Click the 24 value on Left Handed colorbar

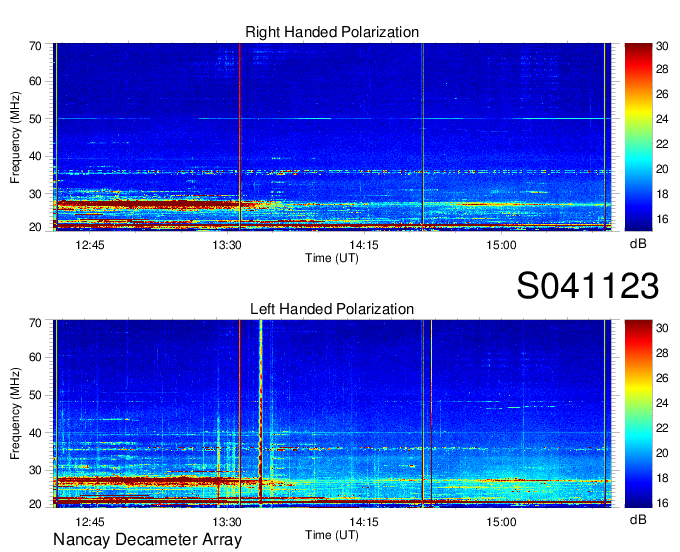[662, 403]
